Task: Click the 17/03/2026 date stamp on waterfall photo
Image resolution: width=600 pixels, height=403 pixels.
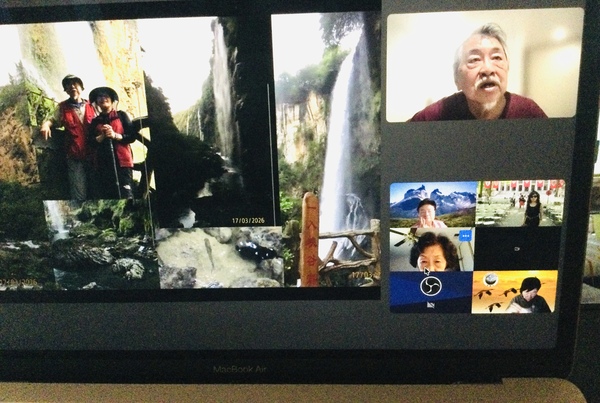Action: (x=248, y=221)
